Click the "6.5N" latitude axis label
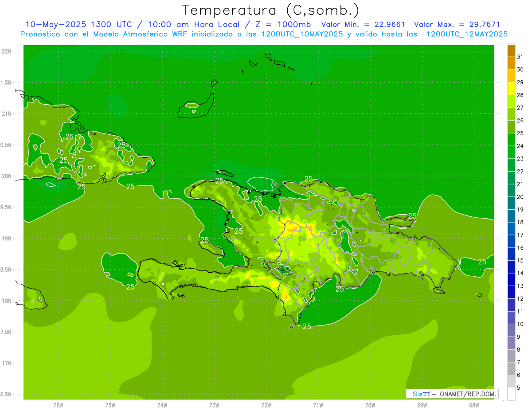The height and width of the screenshot is (411, 532). [7, 395]
